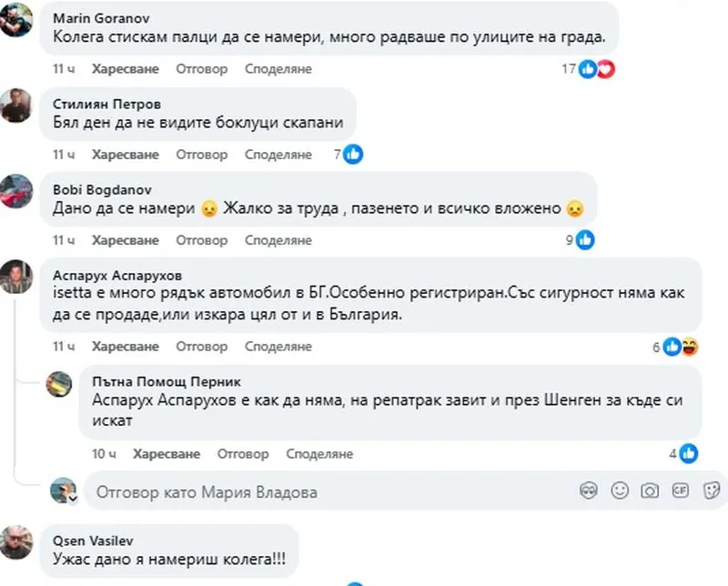Reply to Стилиян Петров via Отговор
Image resolution: width=728 pixels, height=586 pixels.
pos(201,155)
